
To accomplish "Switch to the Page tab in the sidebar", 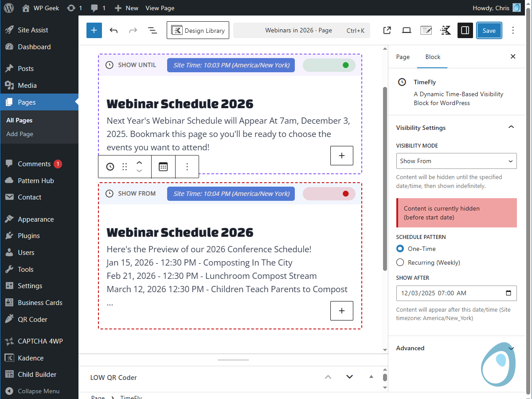I will (403, 57).
